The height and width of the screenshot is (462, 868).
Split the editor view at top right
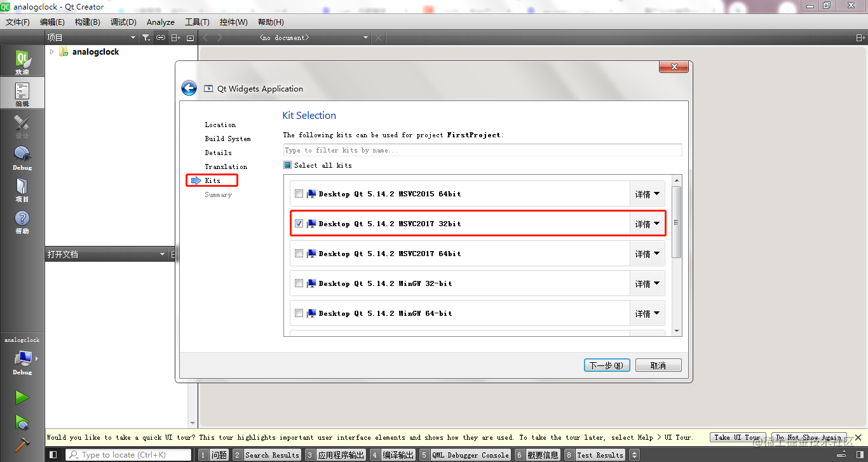tap(860, 37)
